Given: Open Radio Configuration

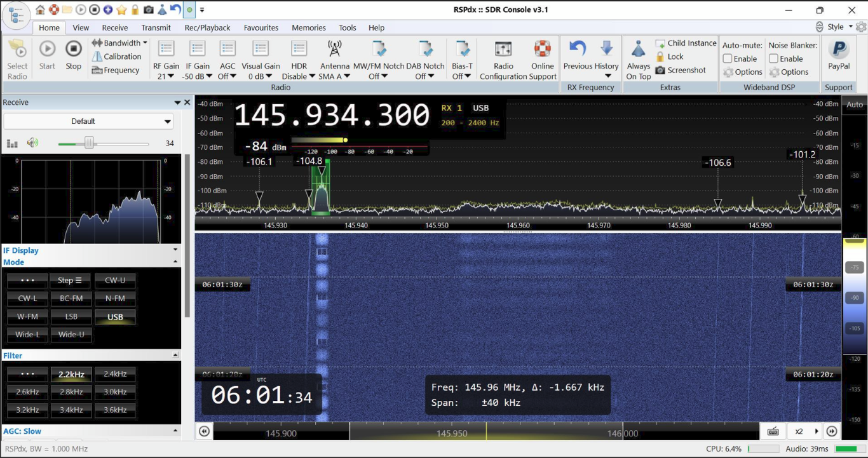Looking at the screenshot, I should coord(503,59).
